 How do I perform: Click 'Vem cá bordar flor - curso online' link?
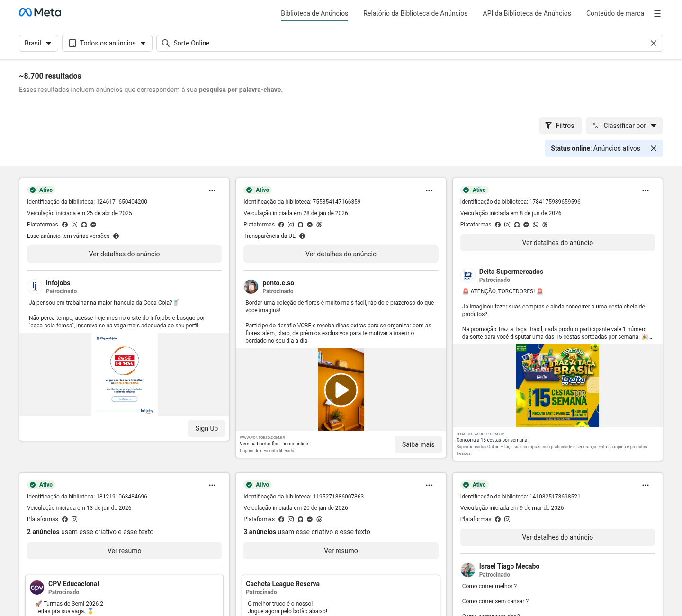[274, 444]
